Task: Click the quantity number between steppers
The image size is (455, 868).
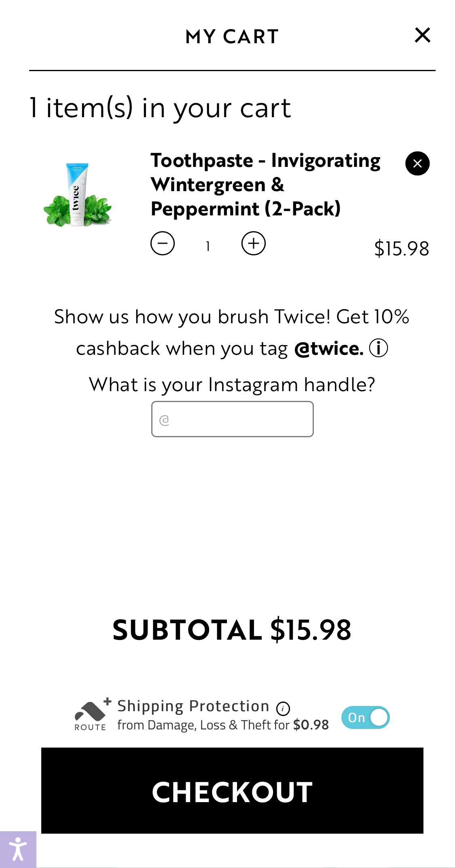Action: coord(208,246)
